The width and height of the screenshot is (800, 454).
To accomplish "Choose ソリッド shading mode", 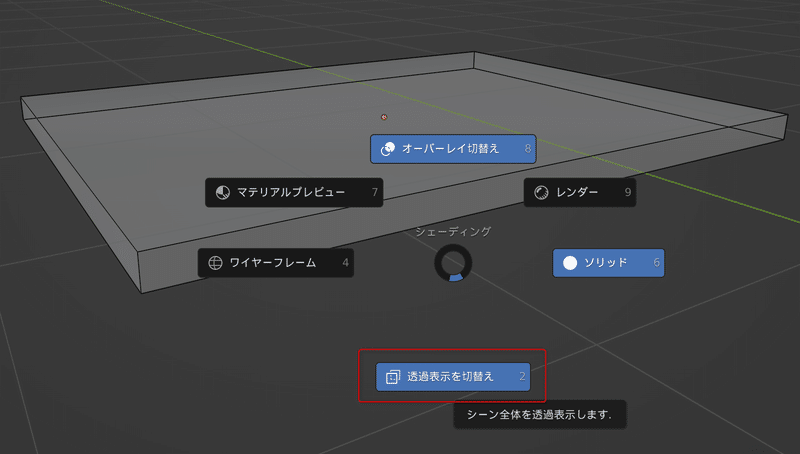I will point(608,263).
